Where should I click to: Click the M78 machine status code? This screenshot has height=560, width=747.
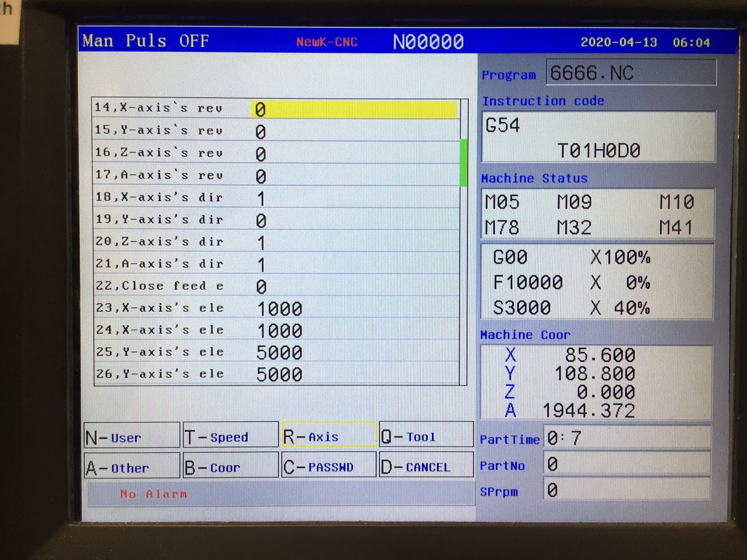(x=502, y=228)
